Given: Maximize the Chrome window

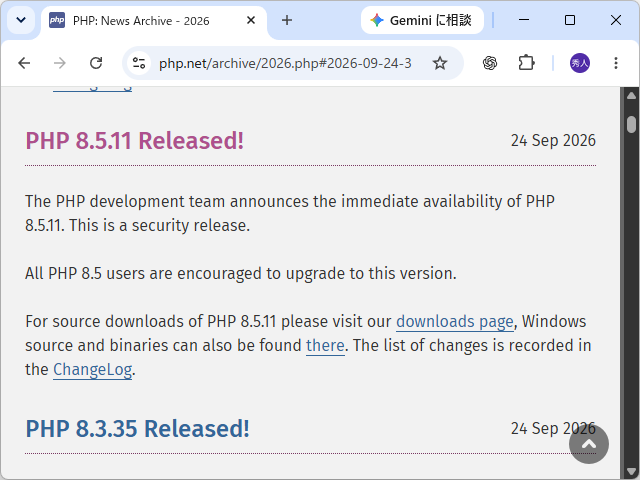Looking at the screenshot, I should click(570, 20).
